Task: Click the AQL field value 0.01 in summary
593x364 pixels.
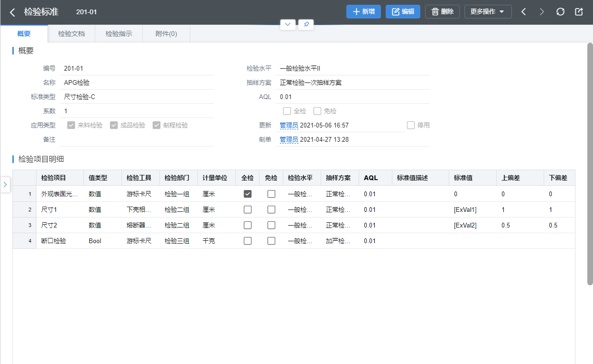Action: [352, 97]
